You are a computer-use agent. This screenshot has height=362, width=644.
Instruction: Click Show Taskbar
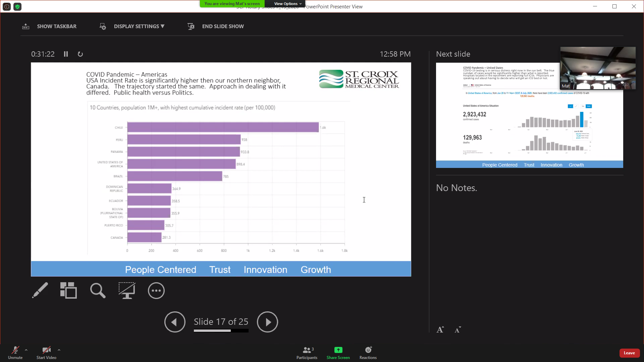[x=56, y=26]
